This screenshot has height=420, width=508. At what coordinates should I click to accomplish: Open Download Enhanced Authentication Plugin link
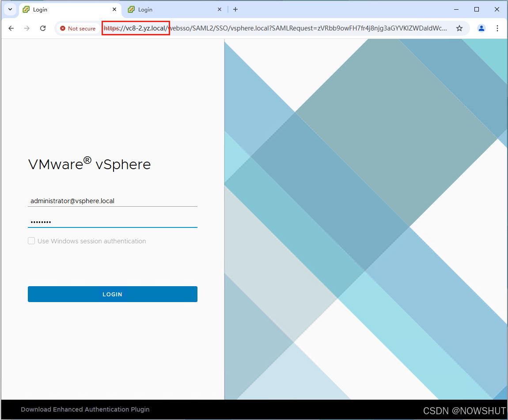point(85,409)
